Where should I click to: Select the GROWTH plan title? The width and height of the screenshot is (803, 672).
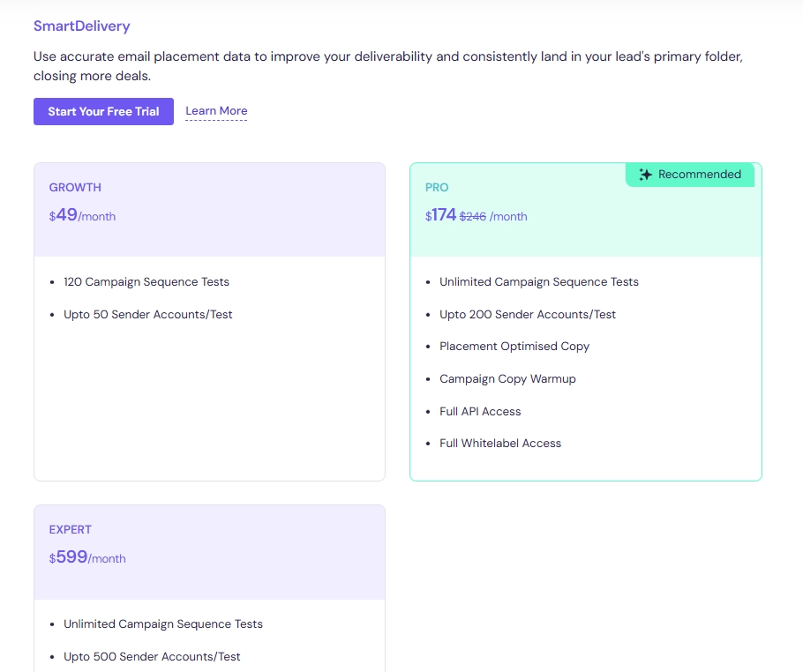point(75,187)
